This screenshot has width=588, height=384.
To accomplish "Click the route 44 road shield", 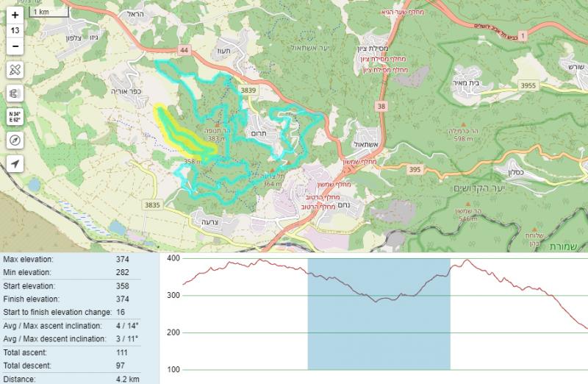I will point(183,49).
